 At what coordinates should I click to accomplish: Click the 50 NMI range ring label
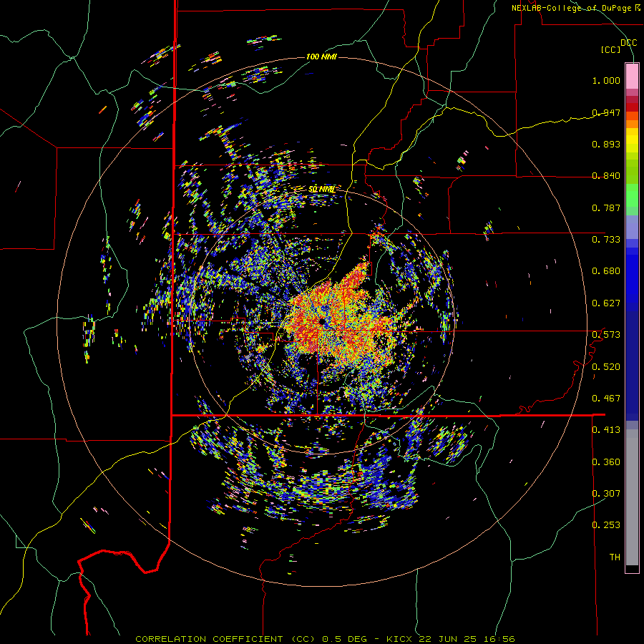[321, 189]
